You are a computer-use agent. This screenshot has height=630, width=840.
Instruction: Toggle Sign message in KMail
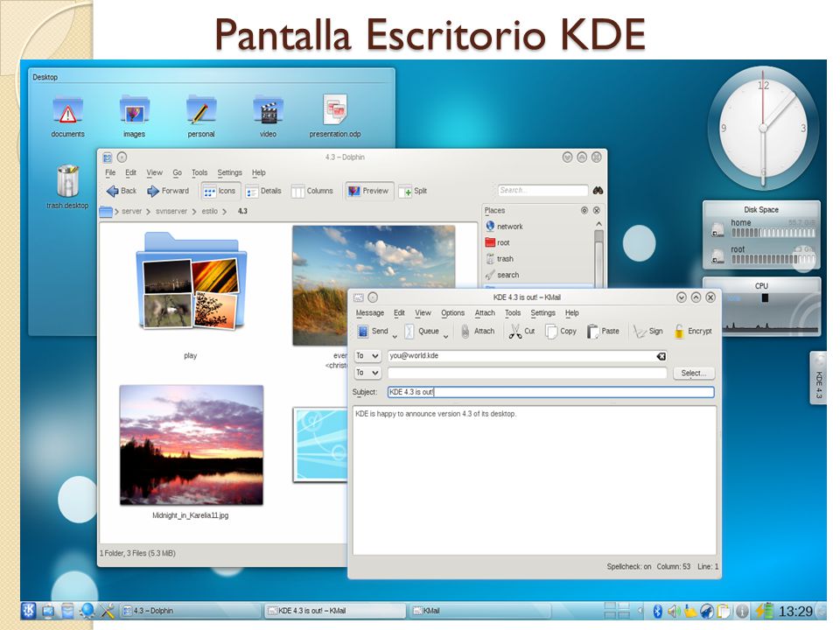coord(647,331)
